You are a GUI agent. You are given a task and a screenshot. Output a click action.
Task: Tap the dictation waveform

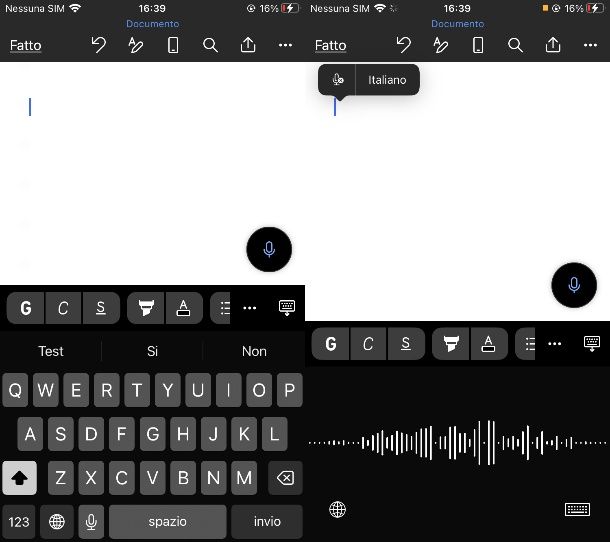(458, 443)
